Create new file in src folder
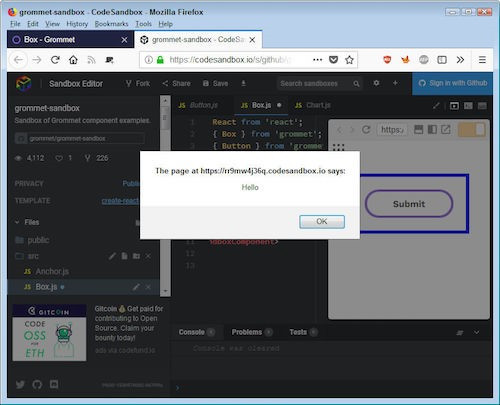 [x=124, y=256]
